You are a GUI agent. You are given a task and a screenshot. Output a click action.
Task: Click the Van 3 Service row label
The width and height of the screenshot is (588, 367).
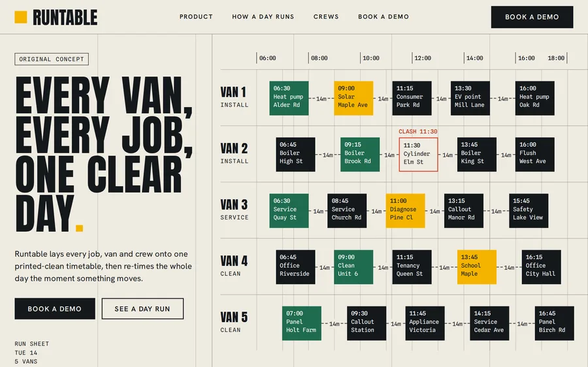(x=235, y=209)
